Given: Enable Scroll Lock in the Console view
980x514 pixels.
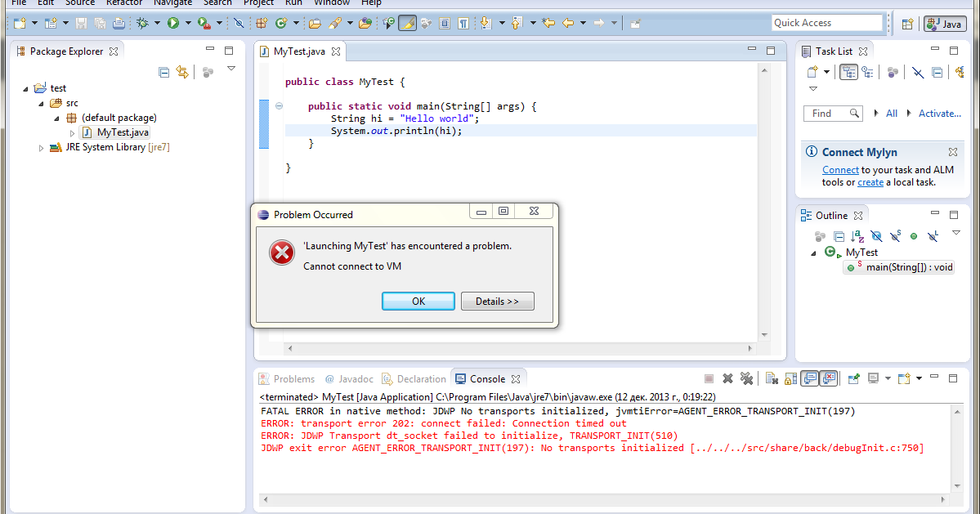Looking at the screenshot, I should pyautogui.click(x=790, y=378).
